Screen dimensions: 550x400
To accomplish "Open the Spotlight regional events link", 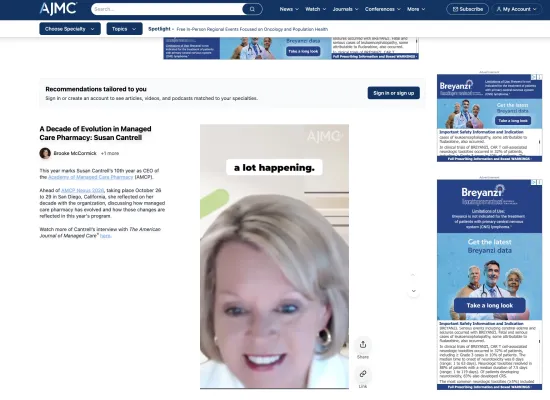I will (x=252, y=29).
